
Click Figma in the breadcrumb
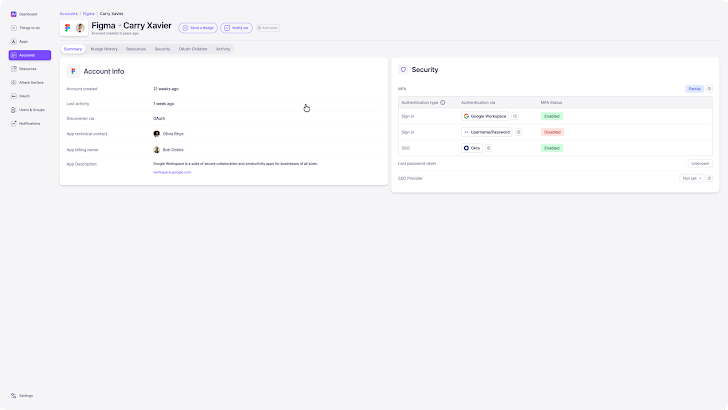click(89, 14)
